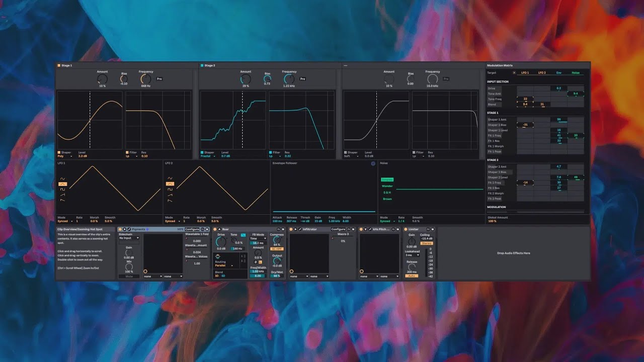
Task: Toggle the Stage 1 enable square
Action: pyautogui.click(x=59, y=65)
